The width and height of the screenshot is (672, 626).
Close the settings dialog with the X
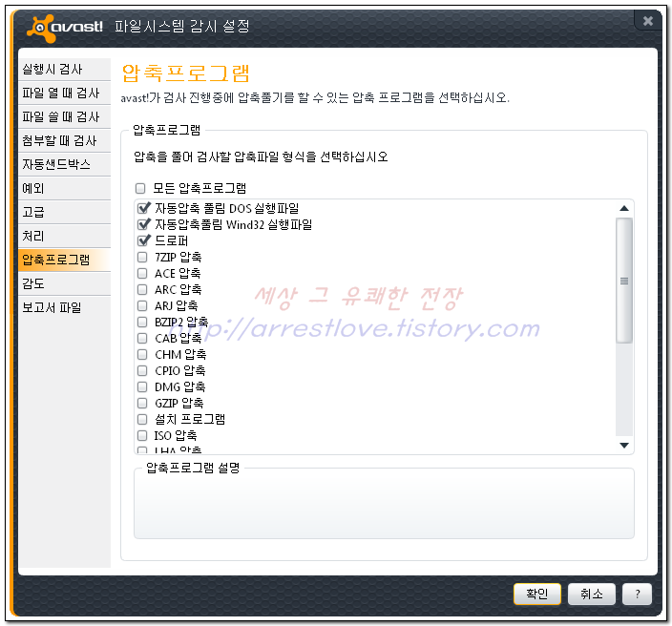click(647, 21)
